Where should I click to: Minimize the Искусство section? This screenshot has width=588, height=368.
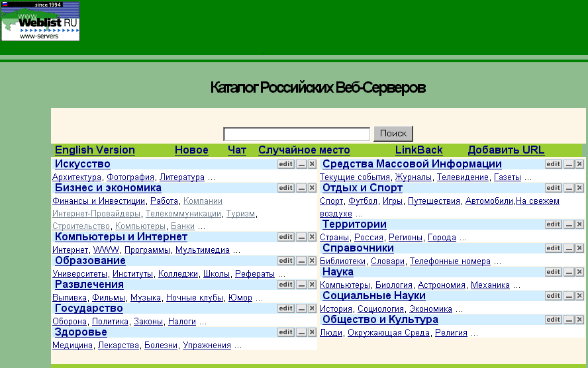(x=301, y=164)
